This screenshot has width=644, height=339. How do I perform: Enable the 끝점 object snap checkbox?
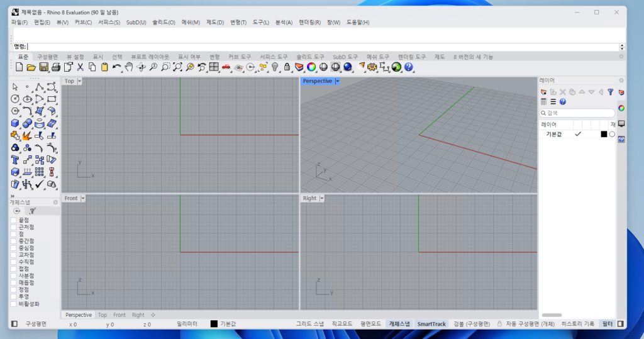pos(14,220)
